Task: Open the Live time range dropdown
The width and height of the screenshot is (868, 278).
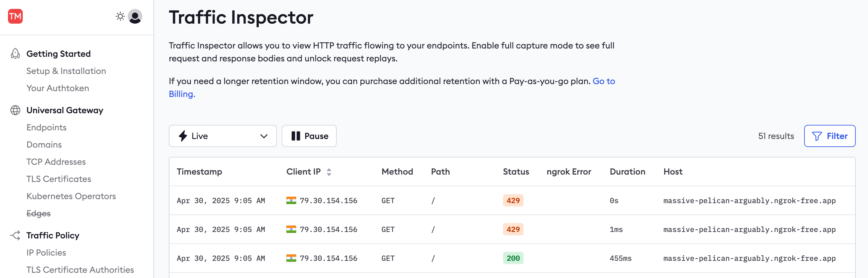Action: [223, 136]
